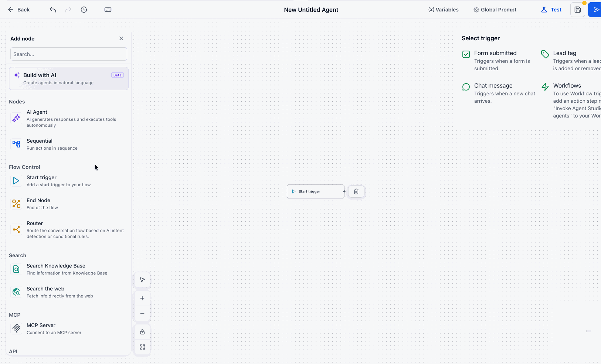Click the New Untitled Agent title
This screenshot has height=364, width=601.
click(x=311, y=10)
